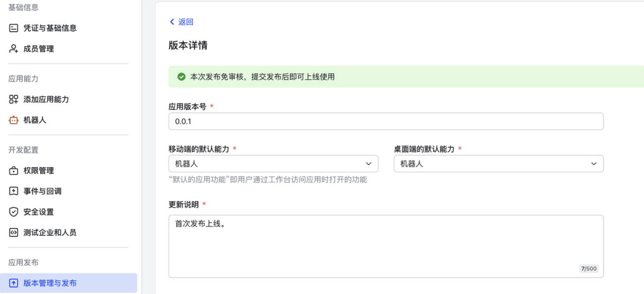
Task: Click the 返回 back link
Action: coord(185,22)
